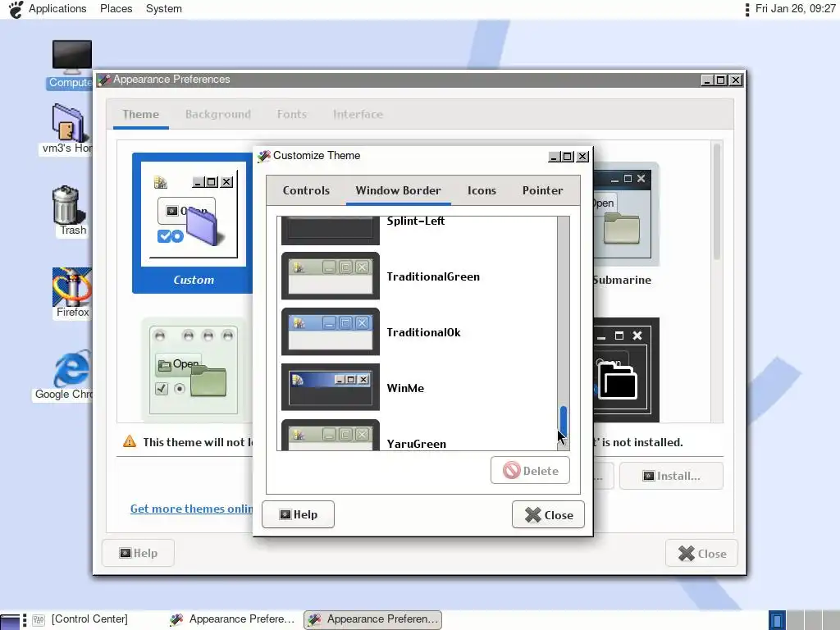Image resolution: width=840 pixels, height=630 pixels.
Task: Switch to the Icons tab
Action: [x=482, y=190]
